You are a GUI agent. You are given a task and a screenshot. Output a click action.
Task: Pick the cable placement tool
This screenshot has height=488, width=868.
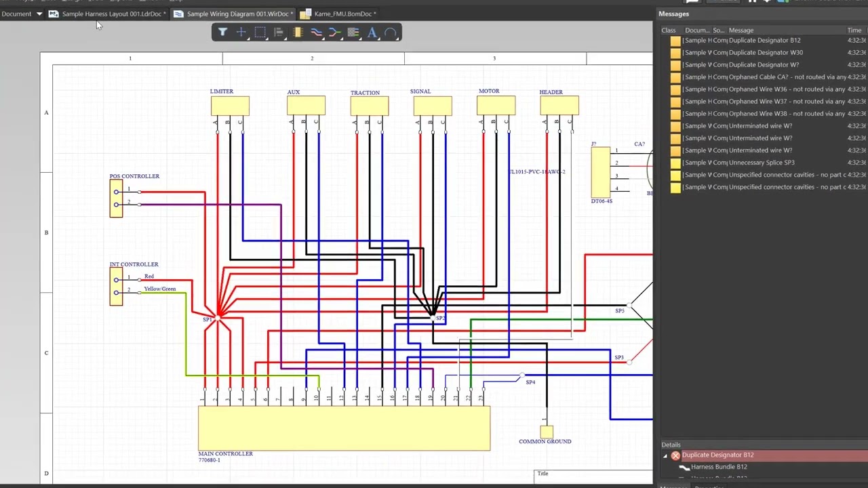coord(353,33)
